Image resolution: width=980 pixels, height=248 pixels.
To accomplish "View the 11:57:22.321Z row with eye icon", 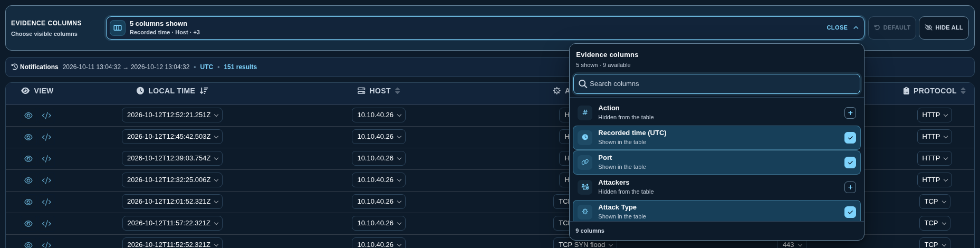I will [x=28, y=224].
